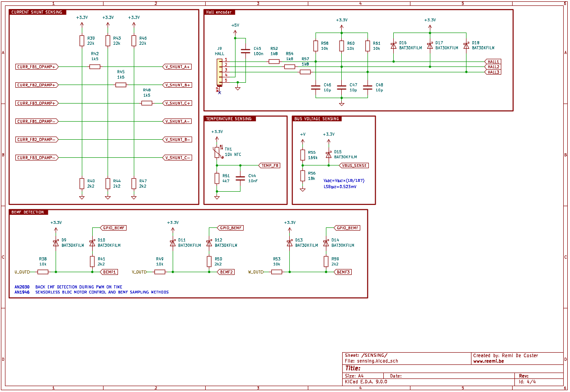
Task: Open the AN2030 application note link
Action: [22, 287]
